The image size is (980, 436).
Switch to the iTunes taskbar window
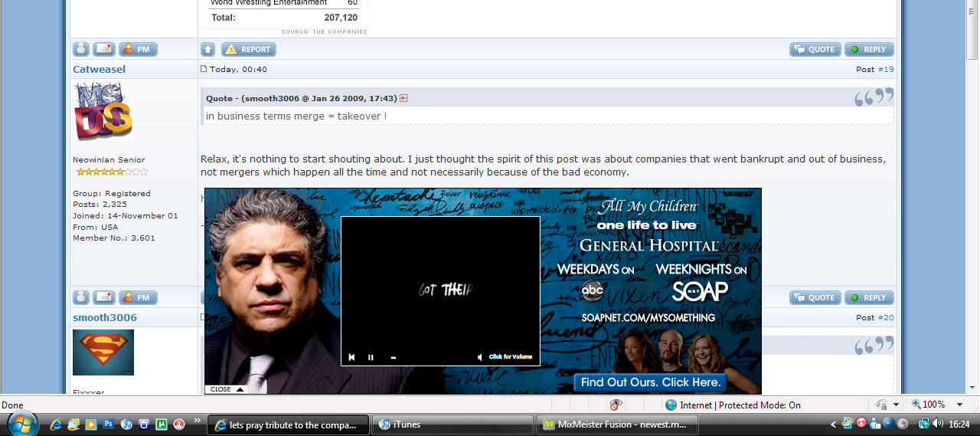tap(452, 425)
